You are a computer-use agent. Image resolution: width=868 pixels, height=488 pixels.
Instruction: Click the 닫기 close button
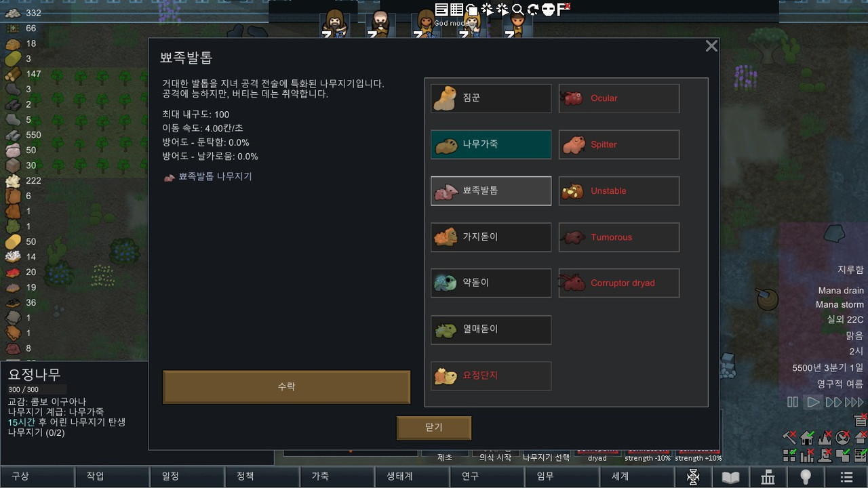pos(434,428)
